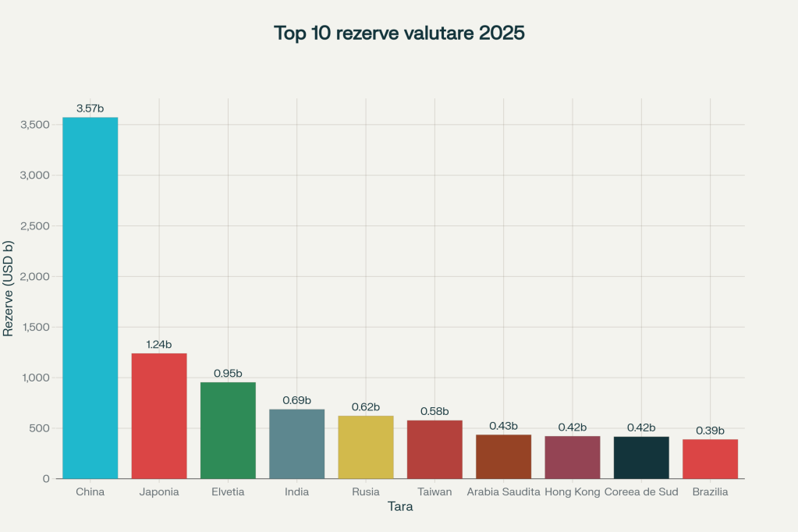Select the maroon Hong Kong bar
This screenshot has height=532, width=798.
coord(573,457)
